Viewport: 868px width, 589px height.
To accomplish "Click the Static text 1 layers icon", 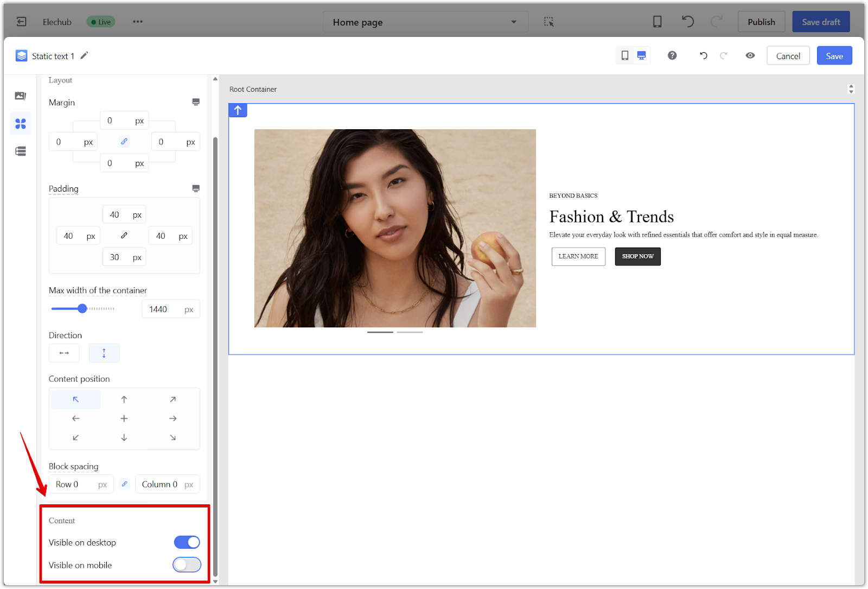I will tap(21, 56).
